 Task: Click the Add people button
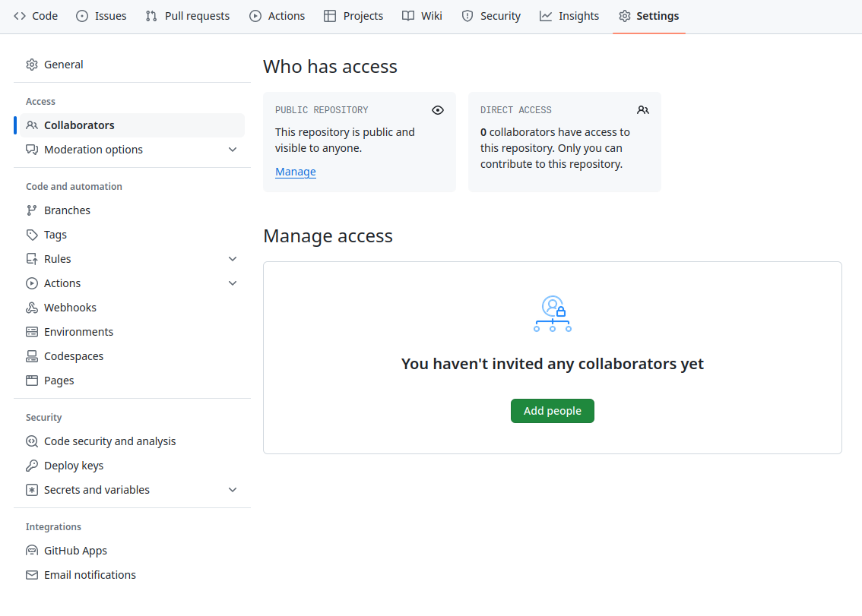(552, 410)
